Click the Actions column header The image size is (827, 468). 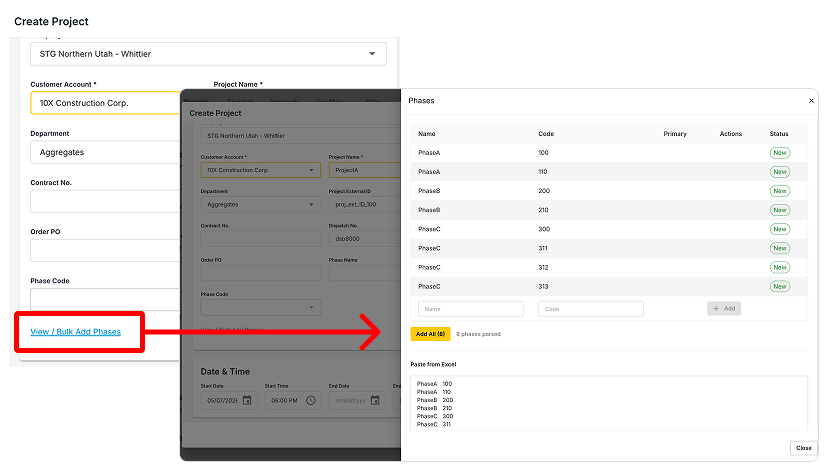731,134
